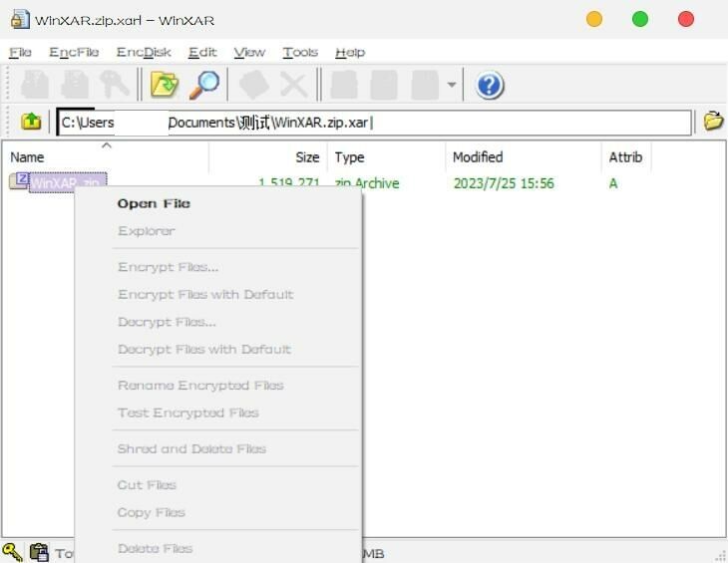The width and height of the screenshot is (728, 563).
Task: Click browse folder icon right of path
Action: [x=713, y=122]
